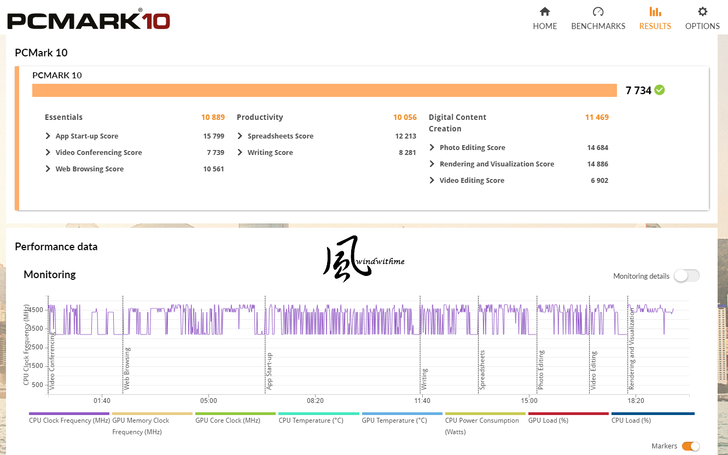Screen dimensions: 728x455
Task: Click the PCMark 10 logo
Action: click(x=89, y=21)
